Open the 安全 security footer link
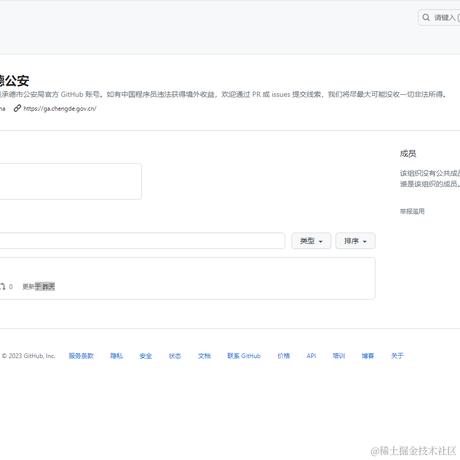This screenshot has height=460, width=460. 146,356
